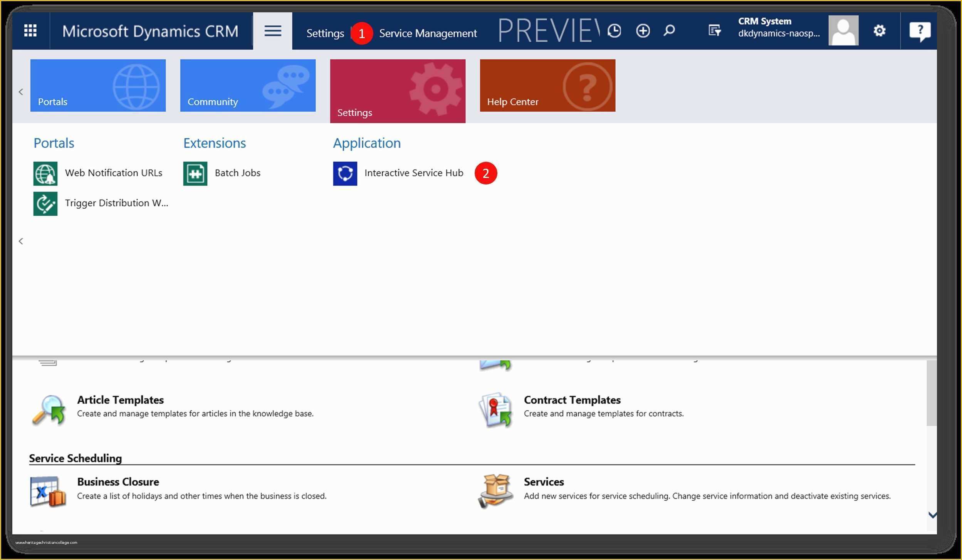Click the user profile avatar

(843, 30)
